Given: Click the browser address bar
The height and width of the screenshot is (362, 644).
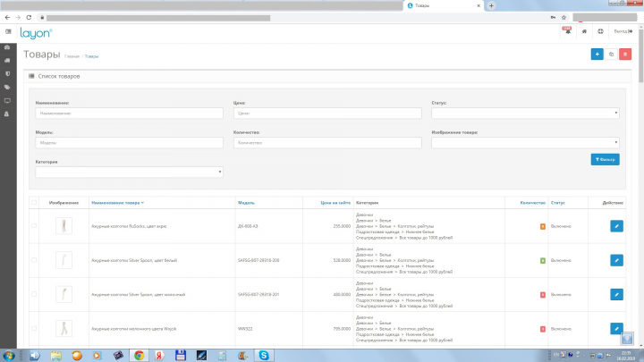Looking at the screenshot, I should [296, 18].
